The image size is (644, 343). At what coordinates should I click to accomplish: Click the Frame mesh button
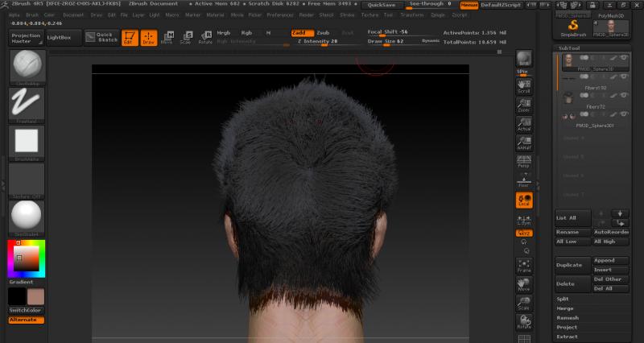(524, 267)
